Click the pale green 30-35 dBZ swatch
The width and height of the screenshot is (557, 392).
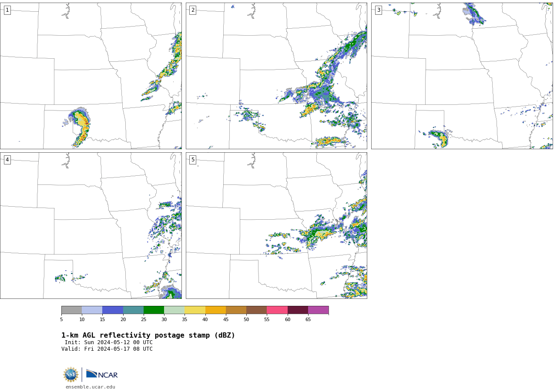coord(174,310)
